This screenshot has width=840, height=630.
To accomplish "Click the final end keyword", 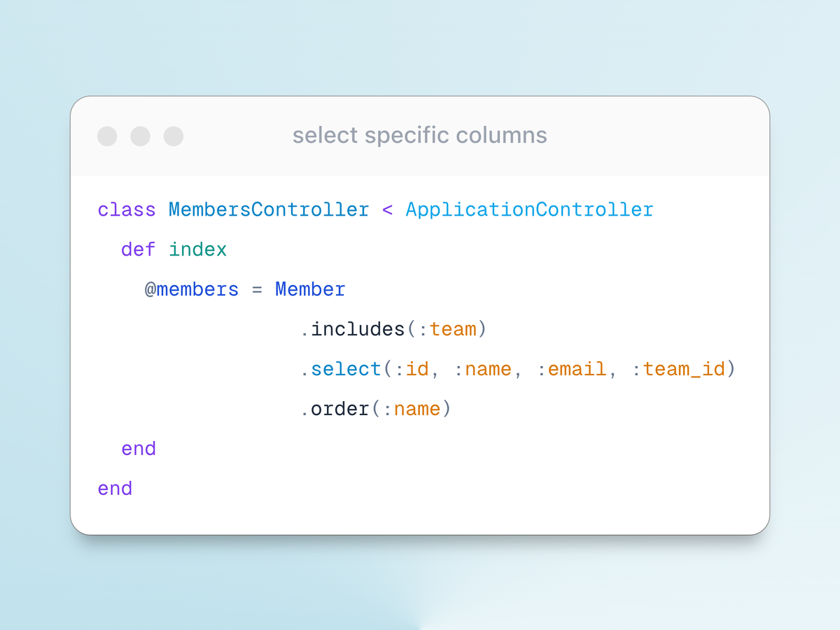I will click(115, 488).
